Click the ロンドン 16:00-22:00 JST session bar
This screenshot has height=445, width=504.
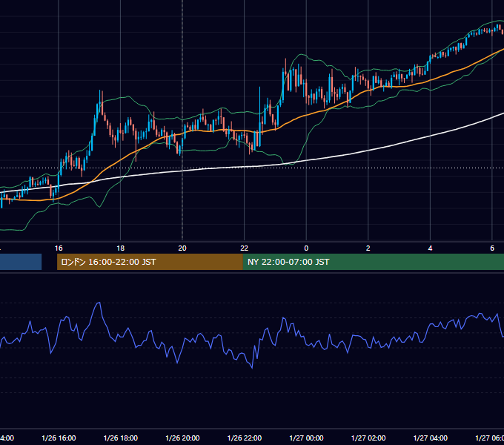pyautogui.click(x=150, y=262)
